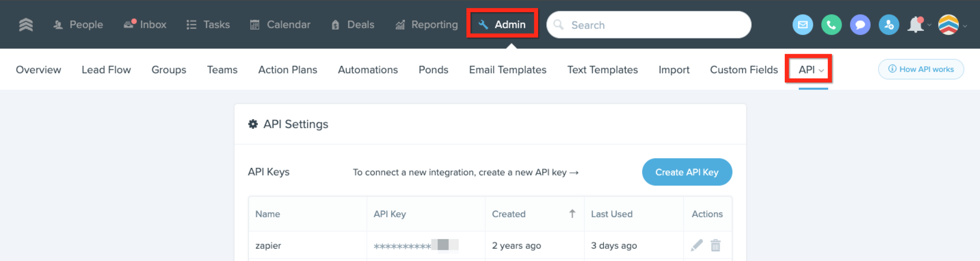Click the Inbox tray icon

pos(129,24)
